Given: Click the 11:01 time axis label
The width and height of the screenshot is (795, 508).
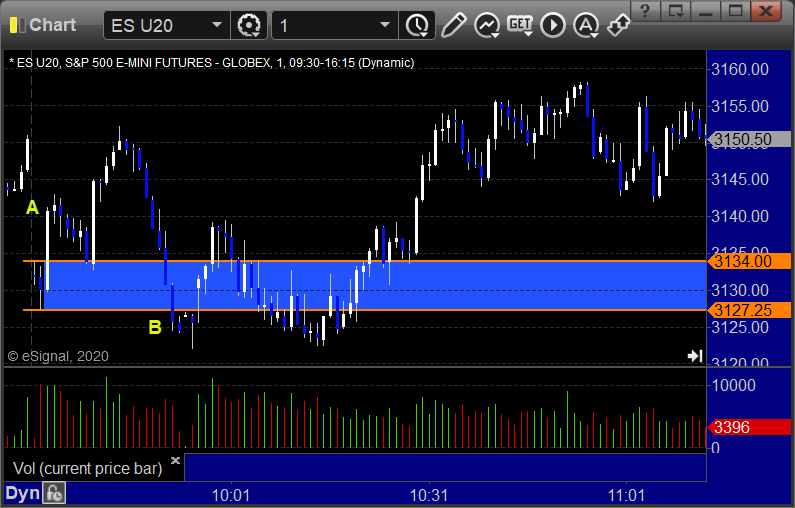Looking at the screenshot, I should (x=627, y=495).
